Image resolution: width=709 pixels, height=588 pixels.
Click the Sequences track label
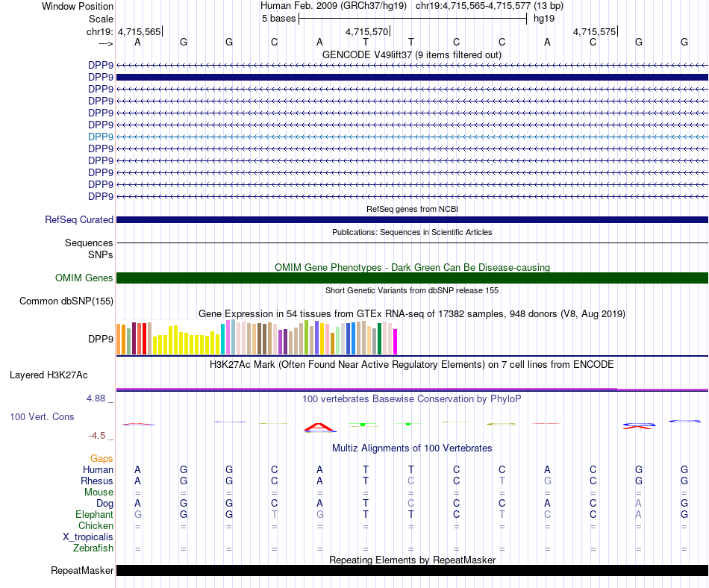tap(89, 243)
